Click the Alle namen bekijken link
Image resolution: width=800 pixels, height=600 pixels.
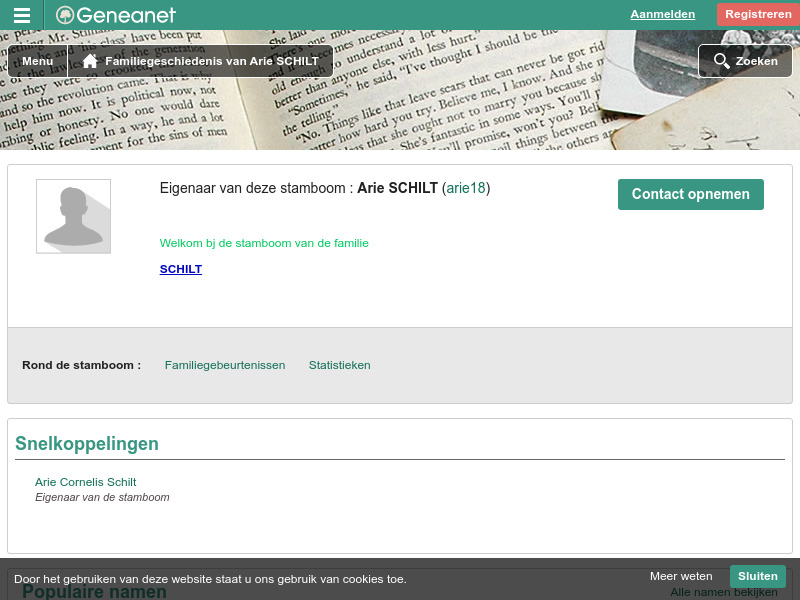(x=724, y=591)
